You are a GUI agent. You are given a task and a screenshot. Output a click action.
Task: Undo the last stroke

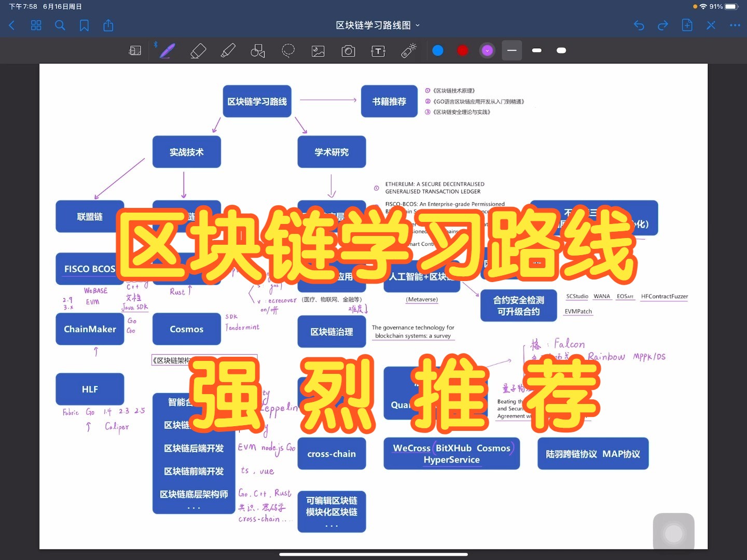point(639,25)
